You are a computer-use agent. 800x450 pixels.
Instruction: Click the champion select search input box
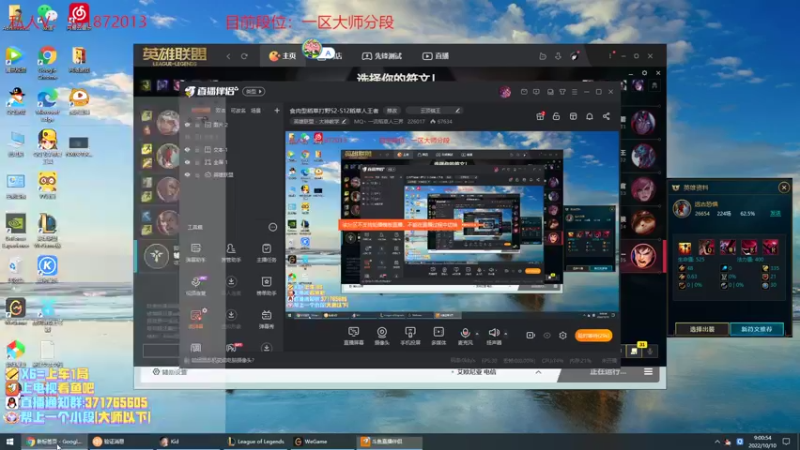point(161,351)
